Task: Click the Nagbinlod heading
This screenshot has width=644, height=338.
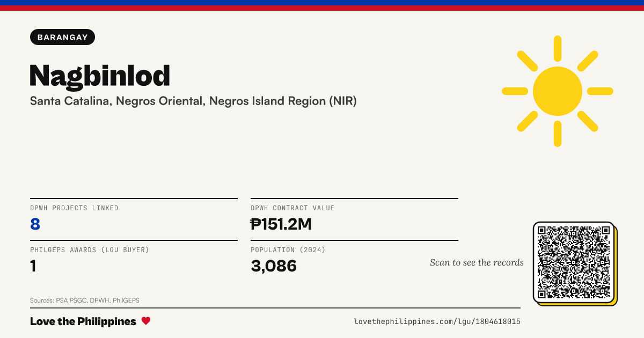Action: tap(100, 76)
